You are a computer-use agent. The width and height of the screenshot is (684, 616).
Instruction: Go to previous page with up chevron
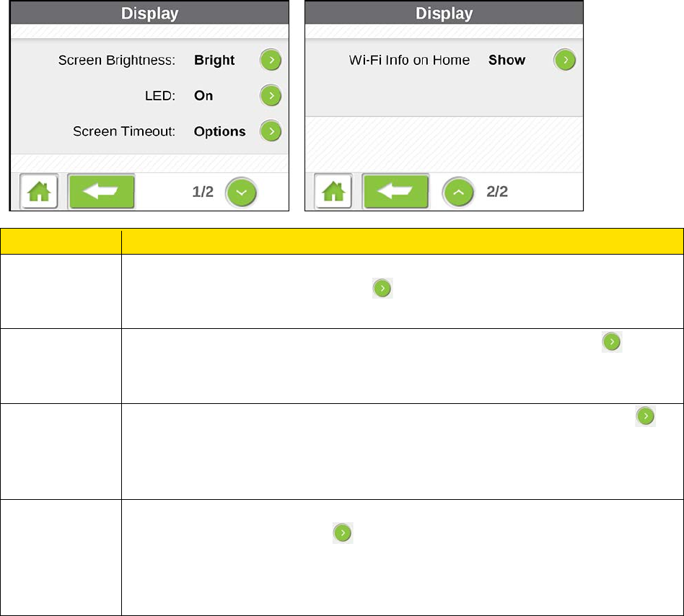click(x=458, y=193)
